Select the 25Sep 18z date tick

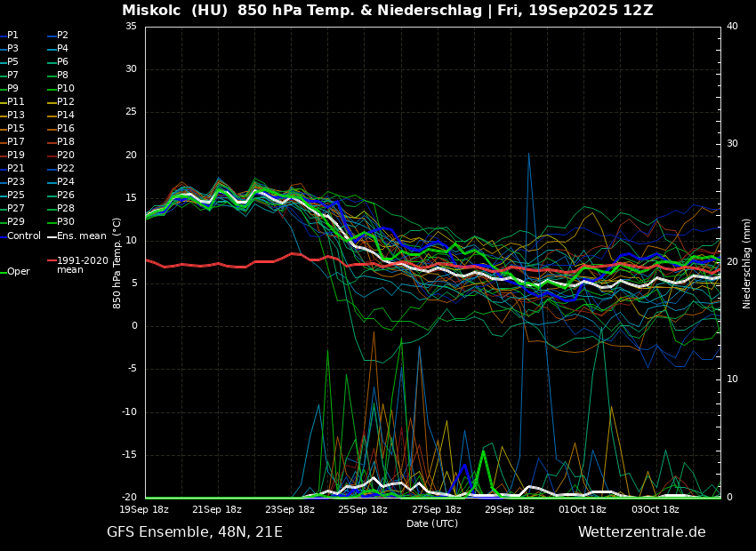[363, 510]
